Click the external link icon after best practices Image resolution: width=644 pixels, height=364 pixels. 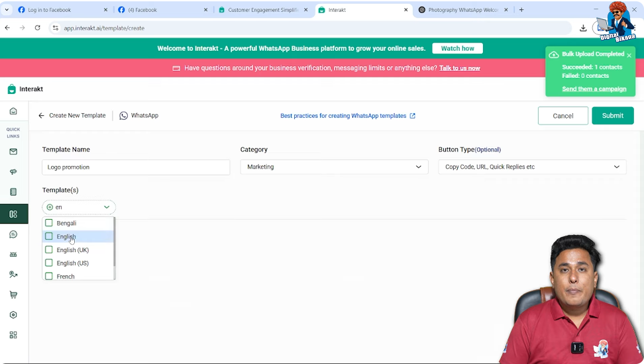point(412,116)
